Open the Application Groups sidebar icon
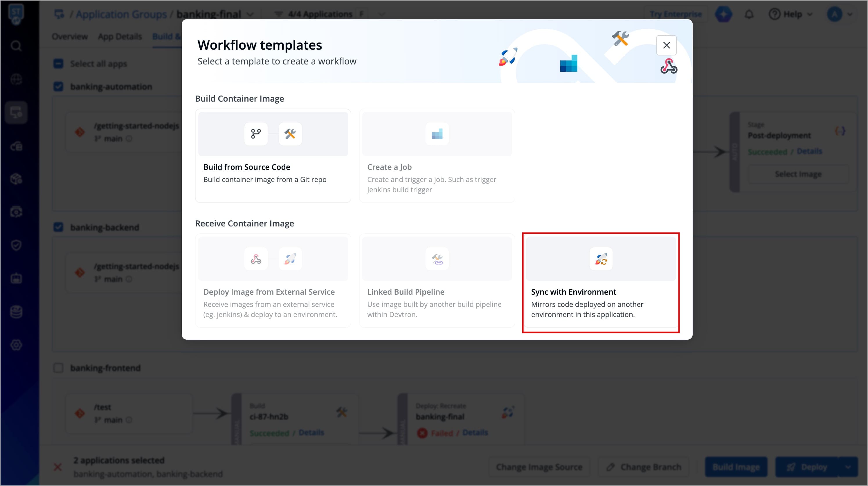 point(16,112)
